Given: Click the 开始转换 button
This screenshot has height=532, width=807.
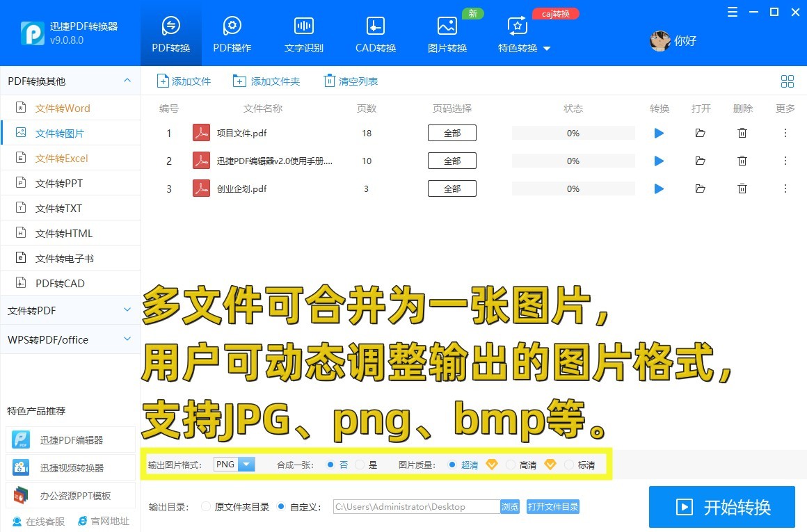Looking at the screenshot, I should (722, 507).
